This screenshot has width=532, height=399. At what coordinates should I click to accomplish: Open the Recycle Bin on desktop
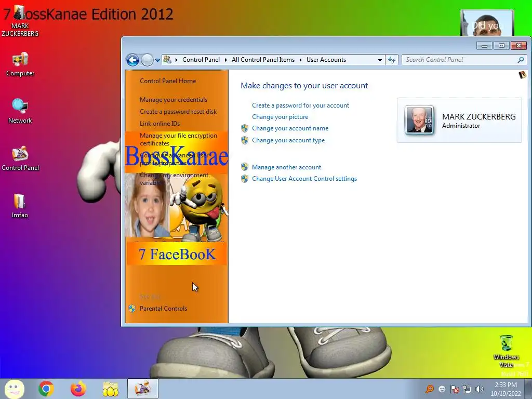pos(507,351)
